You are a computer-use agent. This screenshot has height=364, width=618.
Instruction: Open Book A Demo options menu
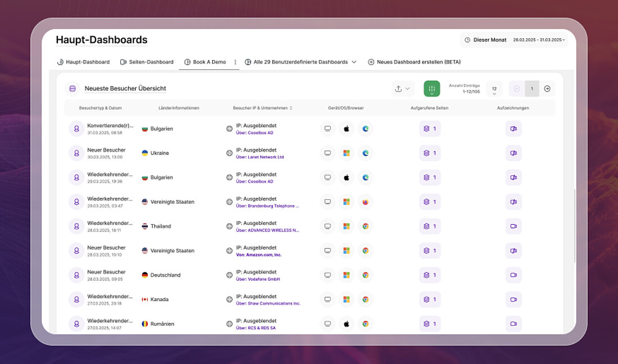(x=235, y=62)
